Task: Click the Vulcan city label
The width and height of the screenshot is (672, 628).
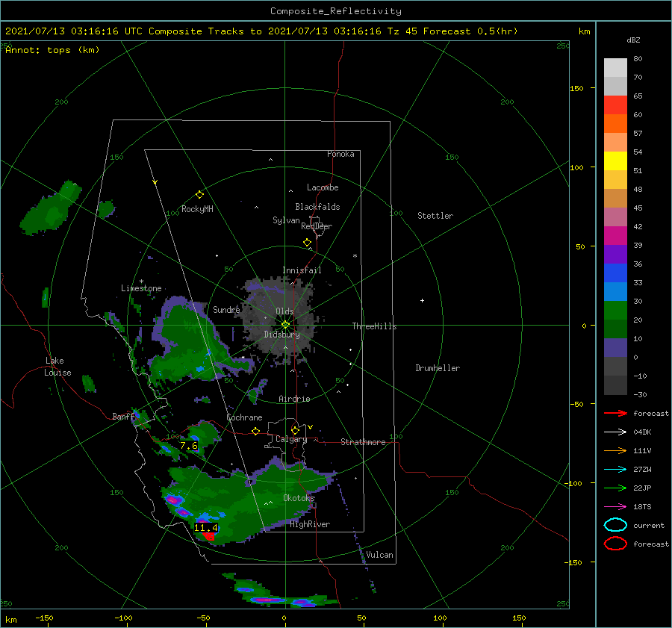Action: (379, 555)
